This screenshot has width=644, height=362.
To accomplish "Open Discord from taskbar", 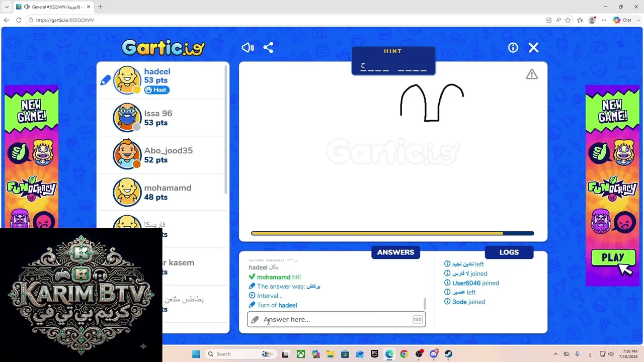I will pos(434,354).
